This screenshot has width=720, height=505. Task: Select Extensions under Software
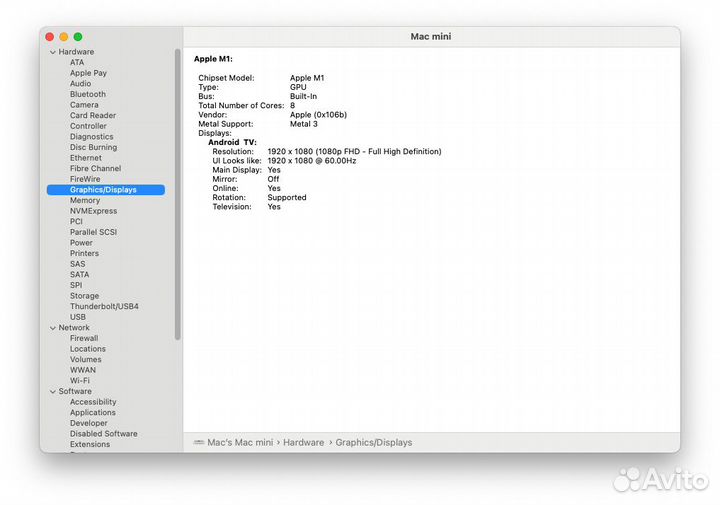pos(90,444)
